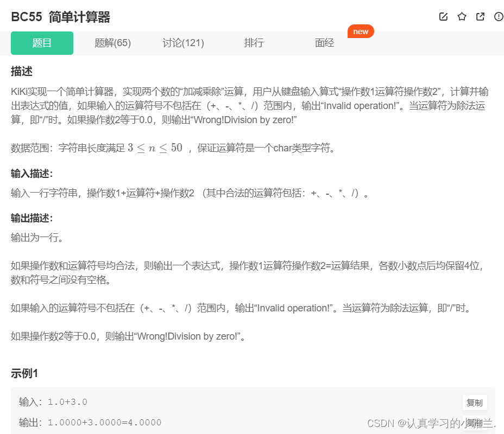This screenshot has height=434, width=504.
Task: Click the edit note icon
Action: coord(443,16)
